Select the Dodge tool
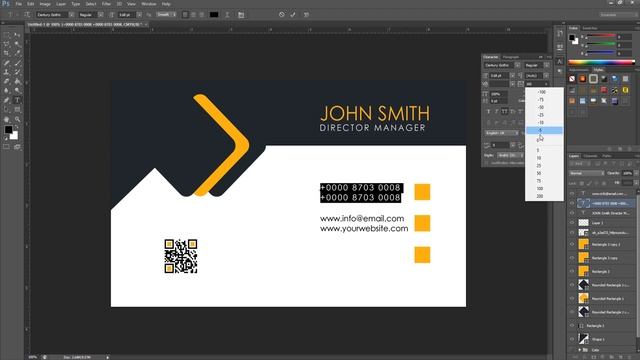 (x=18, y=91)
